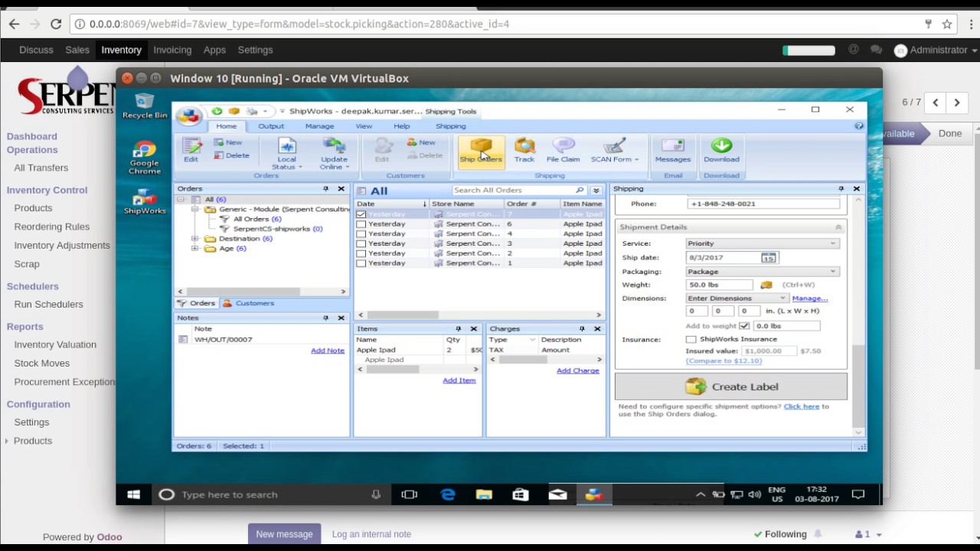Click the weigh scale icon beside Weight
Viewport: 980px width, 551px height.
point(766,285)
